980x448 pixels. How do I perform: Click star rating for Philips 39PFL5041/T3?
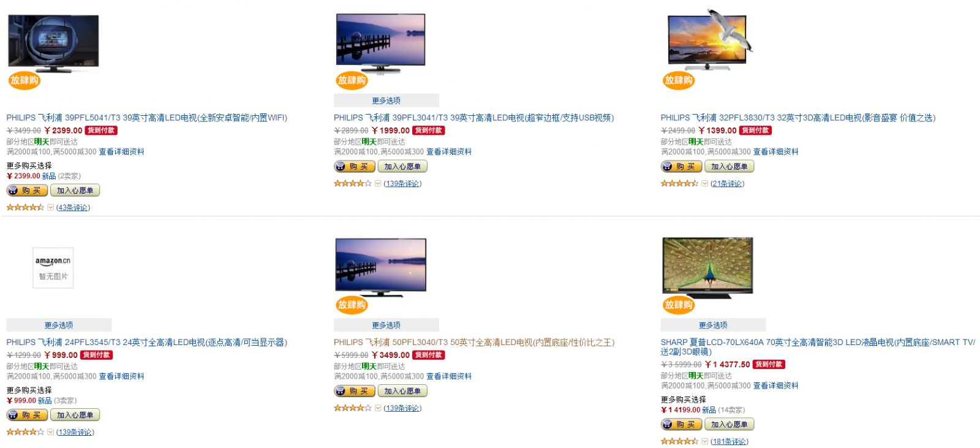pyautogui.click(x=25, y=208)
